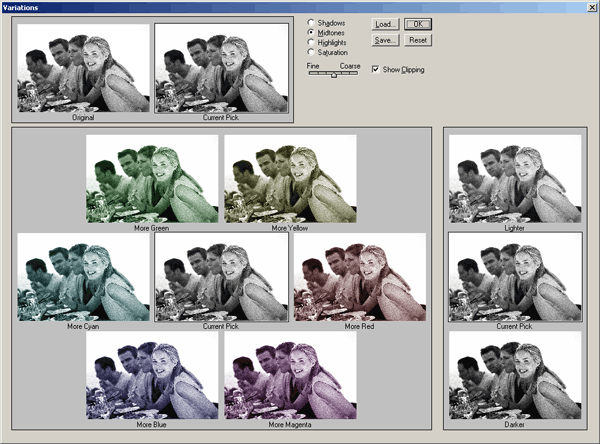Select the Midtones radio button
The height and width of the screenshot is (444, 600).
tap(311, 32)
